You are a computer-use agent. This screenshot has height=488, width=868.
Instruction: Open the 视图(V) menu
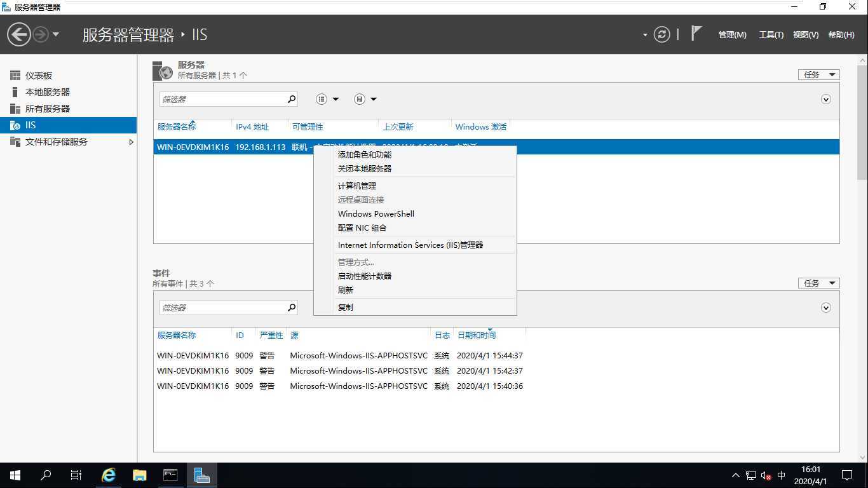point(806,35)
